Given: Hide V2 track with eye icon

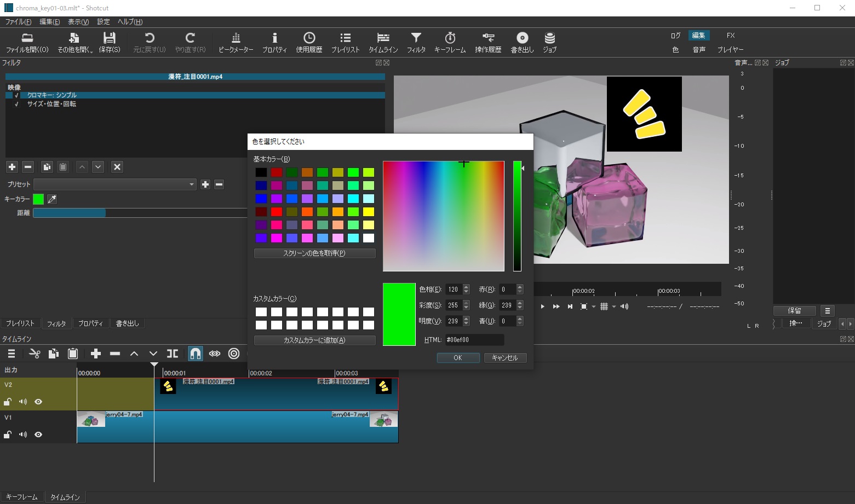Looking at the screenshot, I should [38, 402].
